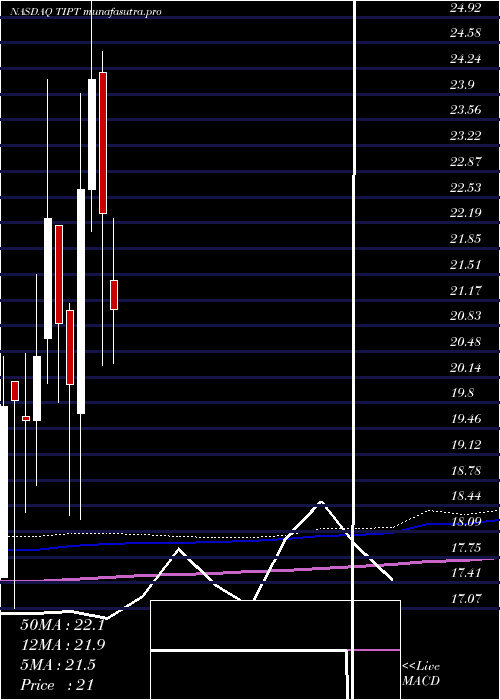
Task: Click the 23.56 price axis label
Action: (x=465, y=110)
